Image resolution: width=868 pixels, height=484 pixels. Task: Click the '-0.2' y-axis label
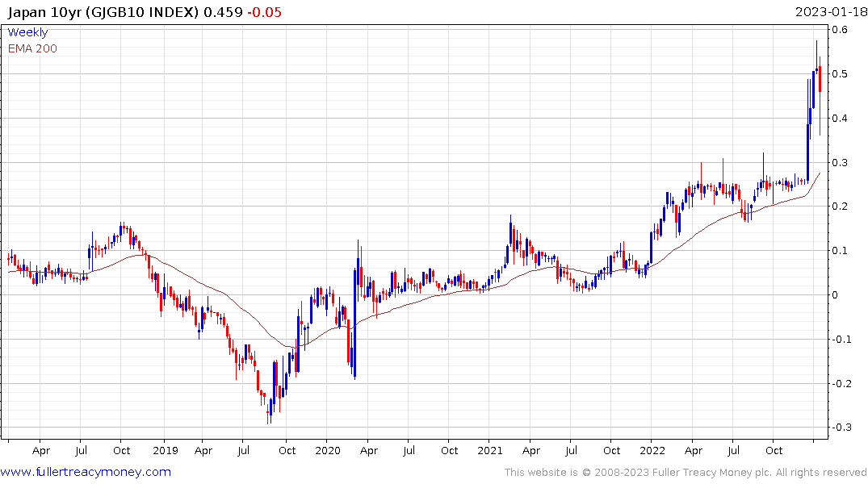click(x=841, y=383)
